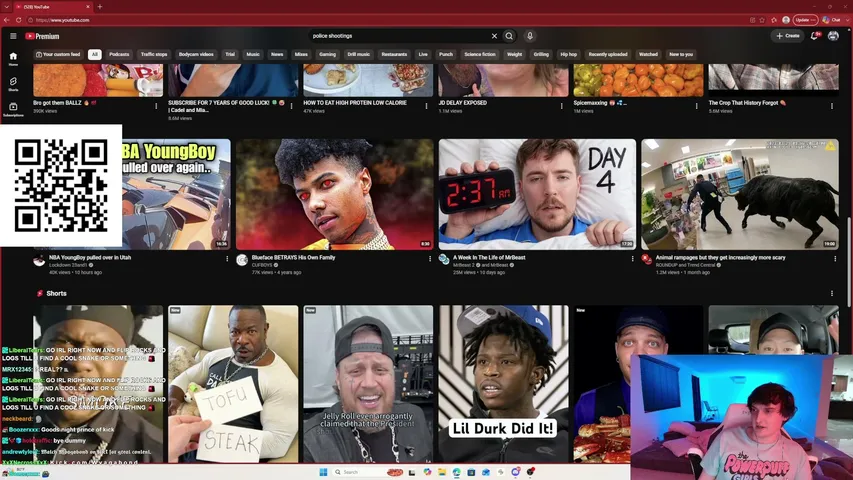Go to Home in the sidebar
853x480 pixels.
tap(13, 59)
